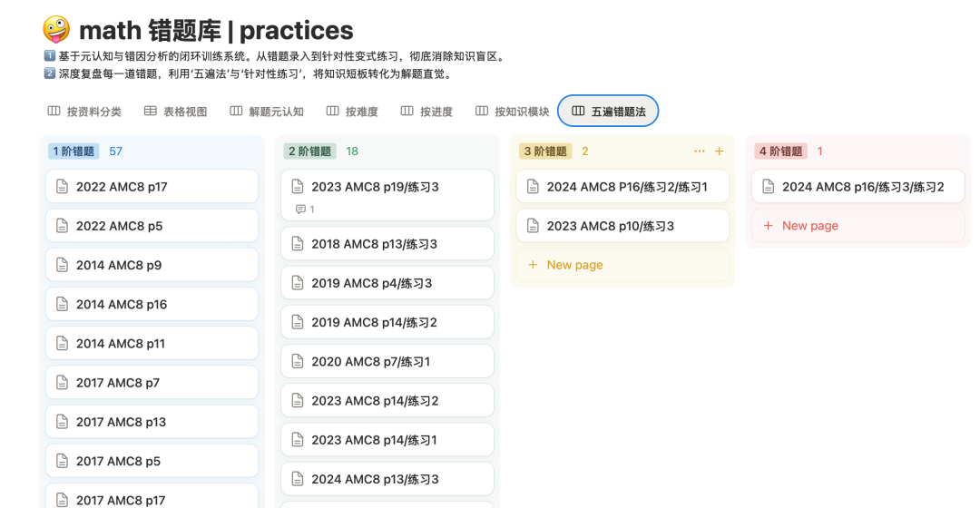
Task: Switch to the 表格视图 table tab
Action: tap(176, 112)
